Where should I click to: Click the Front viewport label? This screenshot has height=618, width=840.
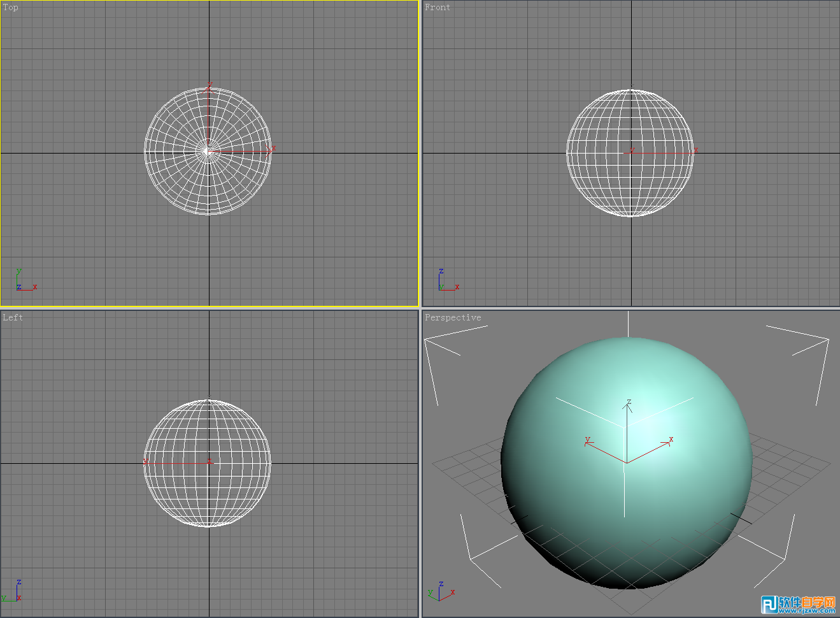pos(437,7)
